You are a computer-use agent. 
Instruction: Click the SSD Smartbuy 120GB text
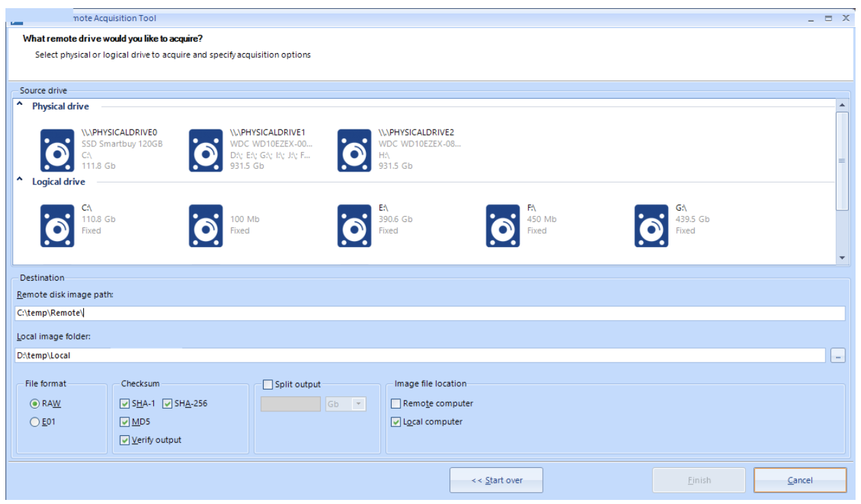(x=122, y=144)
